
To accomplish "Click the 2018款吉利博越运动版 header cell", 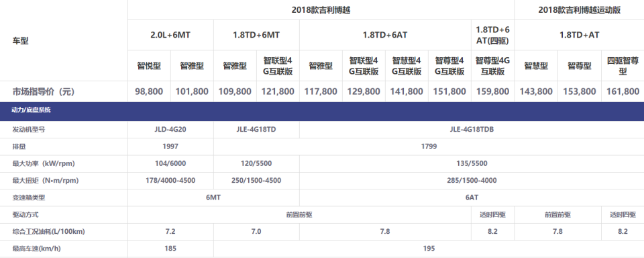I will pos(579,10).
